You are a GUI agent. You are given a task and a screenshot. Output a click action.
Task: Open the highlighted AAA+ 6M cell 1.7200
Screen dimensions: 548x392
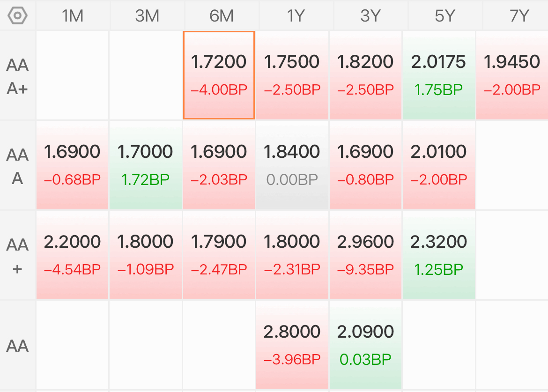click(x=219, y=75)
